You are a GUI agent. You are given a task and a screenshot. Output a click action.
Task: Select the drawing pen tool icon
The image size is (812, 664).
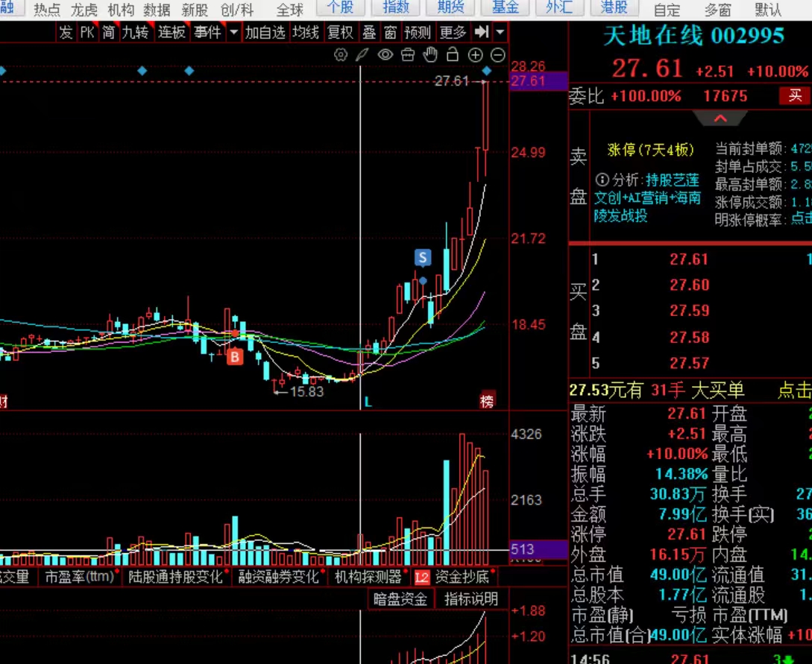pos(362,54)
